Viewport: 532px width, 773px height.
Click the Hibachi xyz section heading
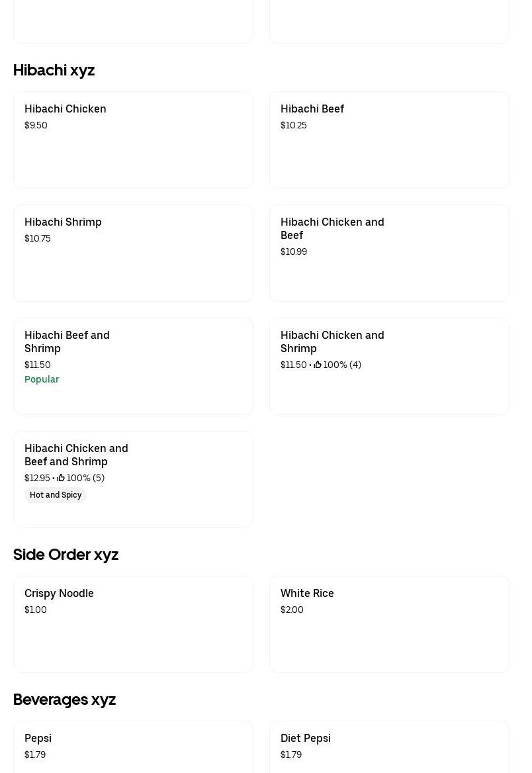[54, 70]
